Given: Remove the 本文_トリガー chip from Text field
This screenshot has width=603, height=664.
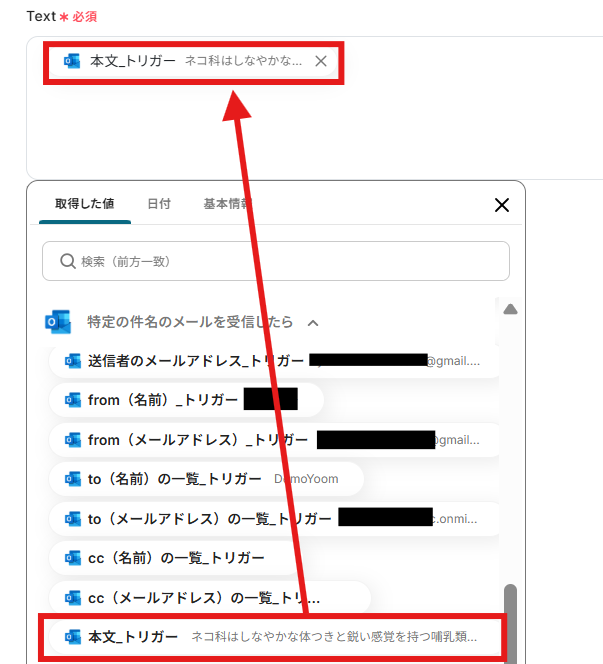Looking at the screenshot, I should [x=321, y=61].
